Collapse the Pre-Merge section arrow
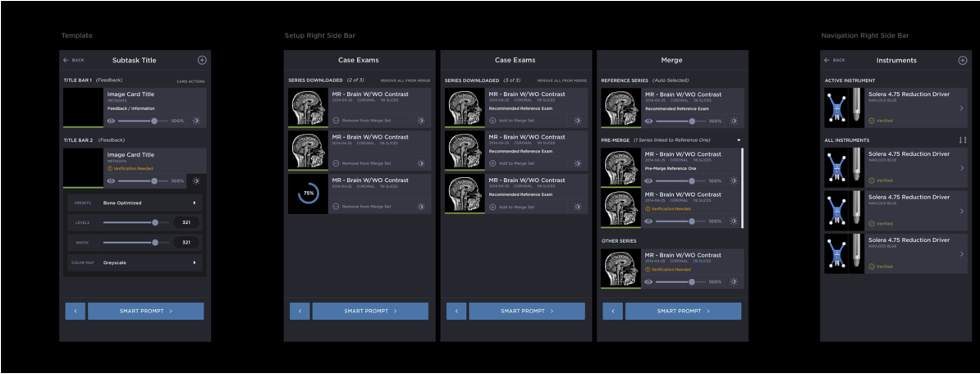Screen dimensions: 980x374 tap(739, 140)
